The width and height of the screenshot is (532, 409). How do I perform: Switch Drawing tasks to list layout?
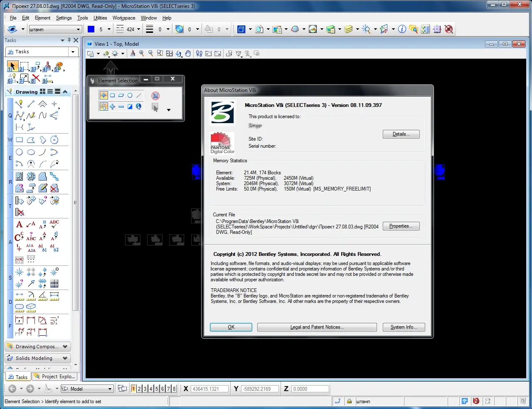tap(50, 92)
